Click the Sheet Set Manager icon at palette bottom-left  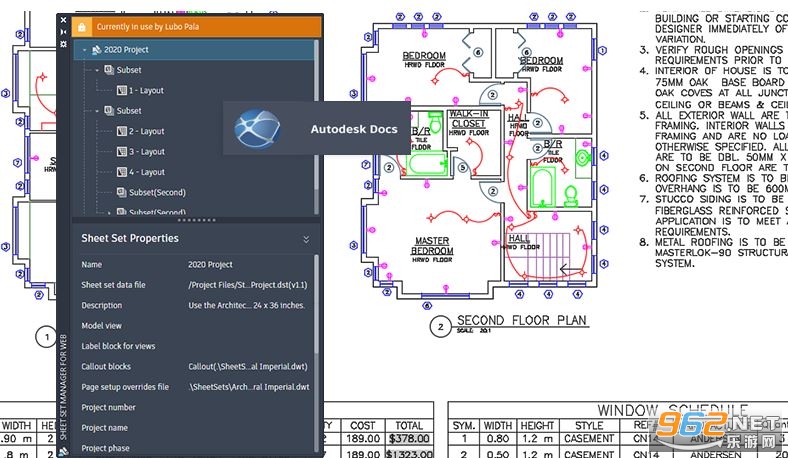pyautogui.click(x=64, y=452)
